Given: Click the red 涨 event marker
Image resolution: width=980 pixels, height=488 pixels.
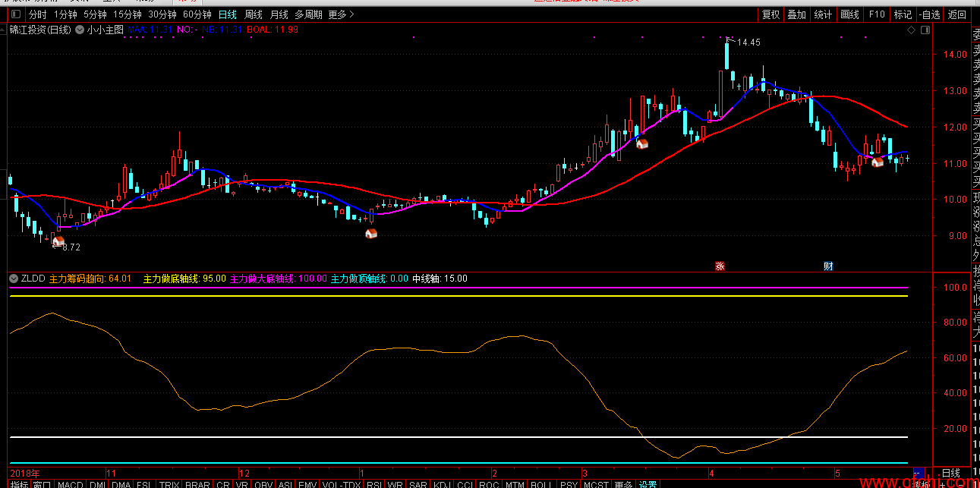Looking at the screenshot, I should click(719, 266).
